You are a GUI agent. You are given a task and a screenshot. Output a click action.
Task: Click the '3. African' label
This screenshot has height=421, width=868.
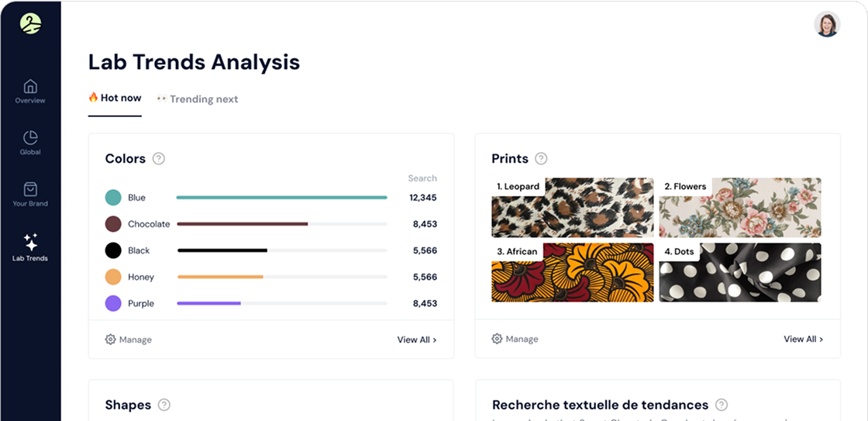pyautogui.click(x=517, y=251)
